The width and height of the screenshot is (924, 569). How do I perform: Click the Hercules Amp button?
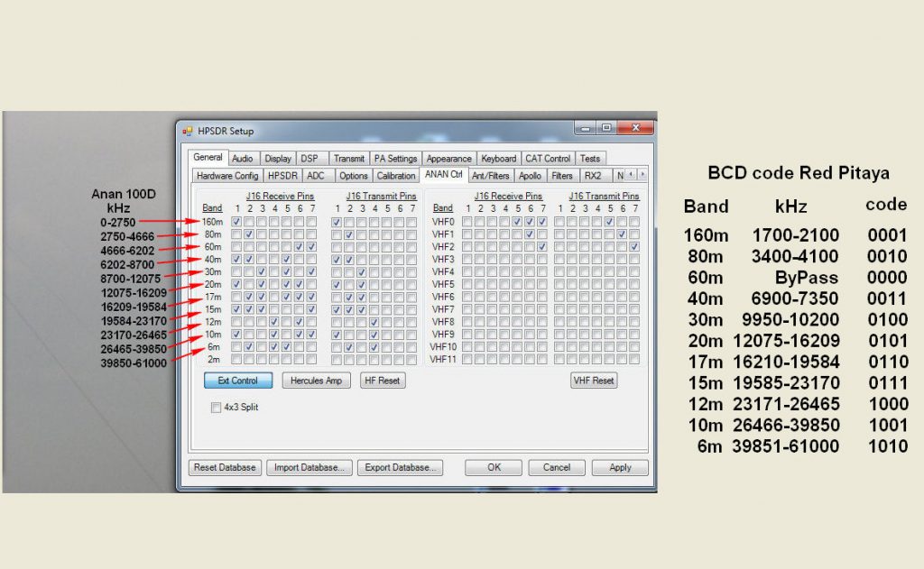click(316, 381)
